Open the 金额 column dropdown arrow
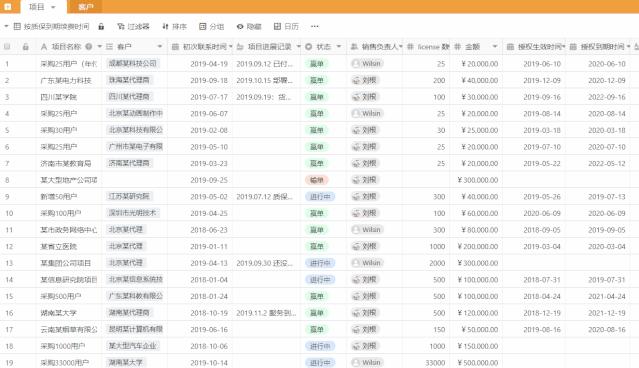 click(495, 47)
